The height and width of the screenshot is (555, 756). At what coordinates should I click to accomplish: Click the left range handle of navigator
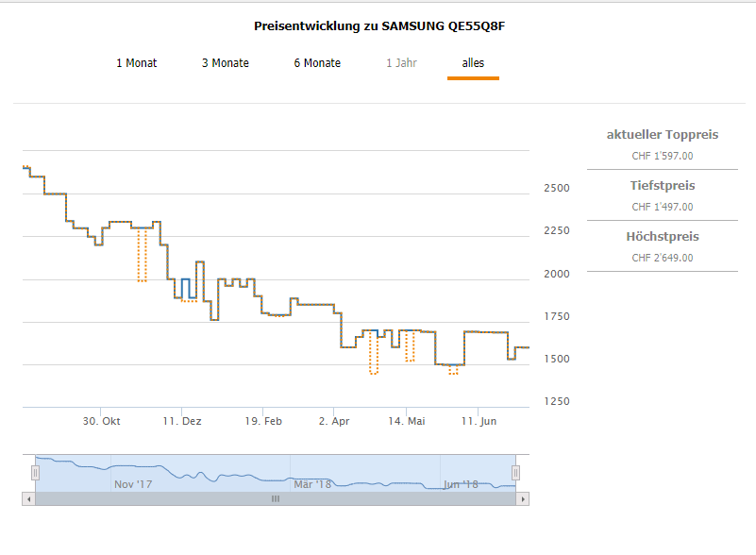[36, 472]
